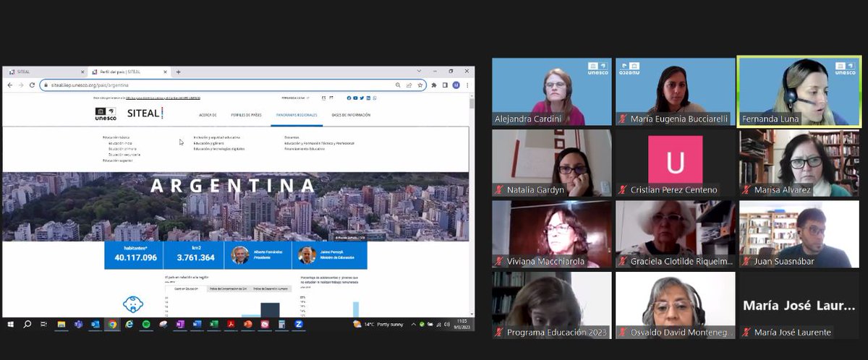Select Cristian Perez Centeno's participant tile
This screenshot has height=360, width=868.
click(x=676, y=163)
